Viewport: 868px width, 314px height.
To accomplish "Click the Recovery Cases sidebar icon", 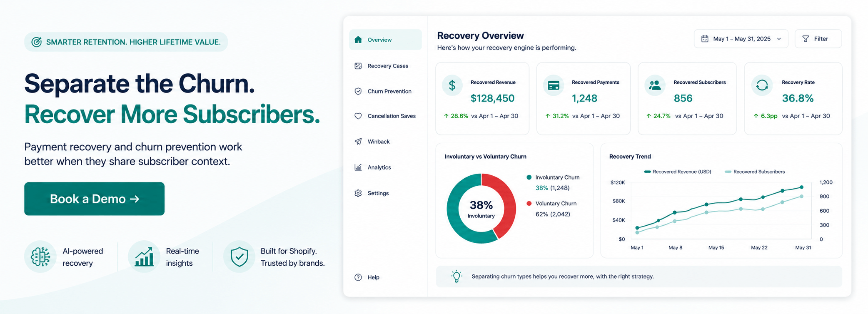I will click(358, 66).
